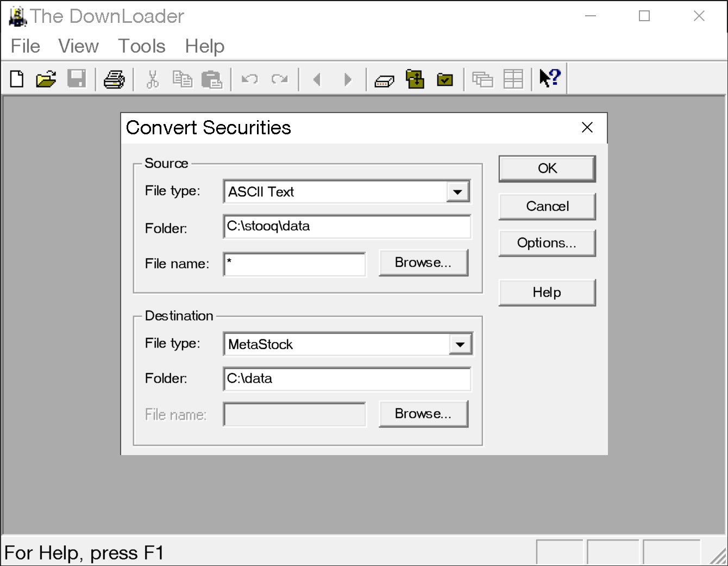
Task: Click the modem-shaped download icon in toolbar
Action: point(384,80)
